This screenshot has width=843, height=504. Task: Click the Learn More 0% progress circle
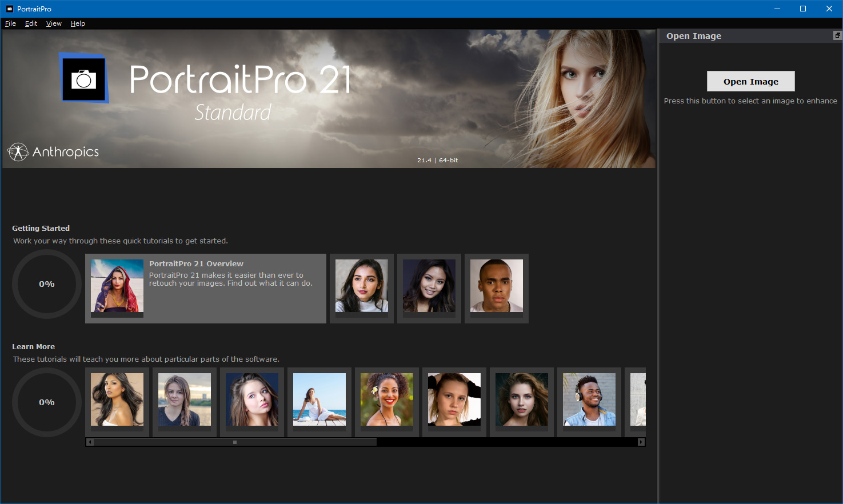47,402
